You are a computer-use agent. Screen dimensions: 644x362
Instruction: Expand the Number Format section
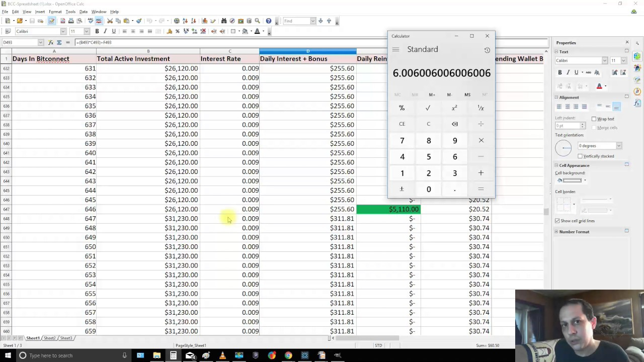coord(556,232)
